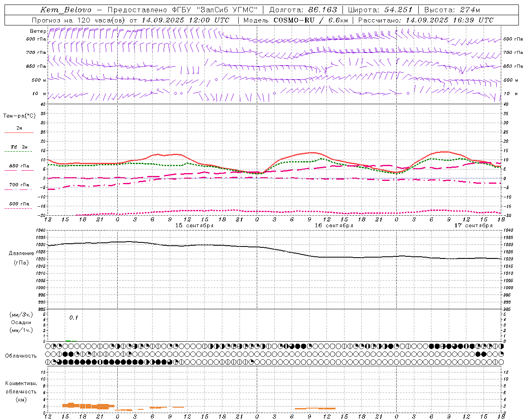Click the 850 гПа temperature legend entry

coord(19,166)
